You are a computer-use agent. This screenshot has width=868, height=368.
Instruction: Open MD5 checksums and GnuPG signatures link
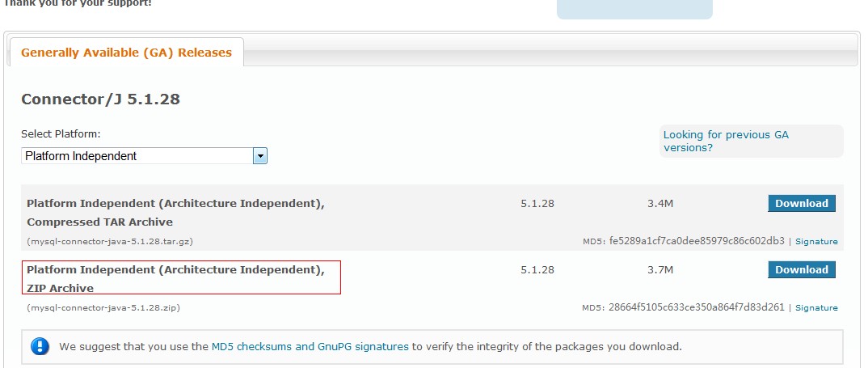tap(310, 347)
